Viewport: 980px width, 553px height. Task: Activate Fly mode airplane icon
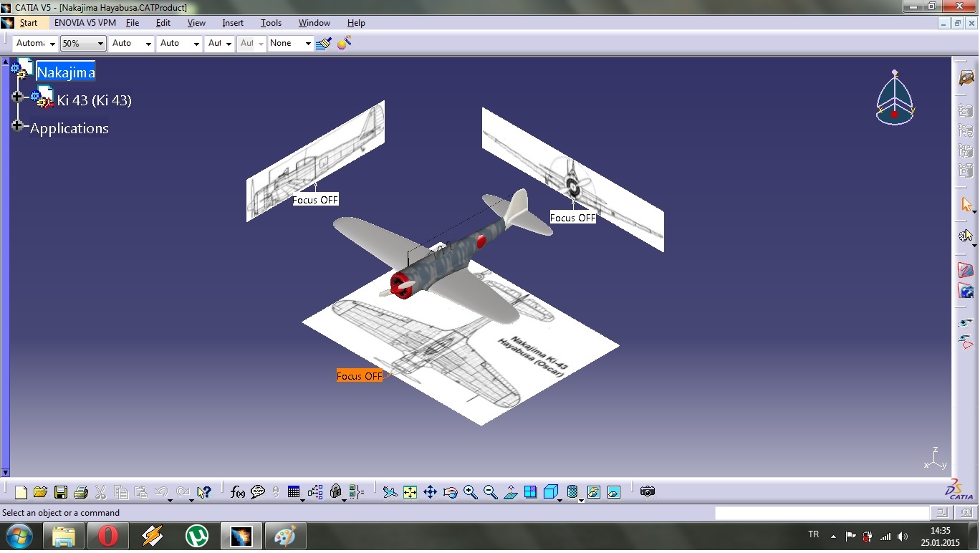390,492
